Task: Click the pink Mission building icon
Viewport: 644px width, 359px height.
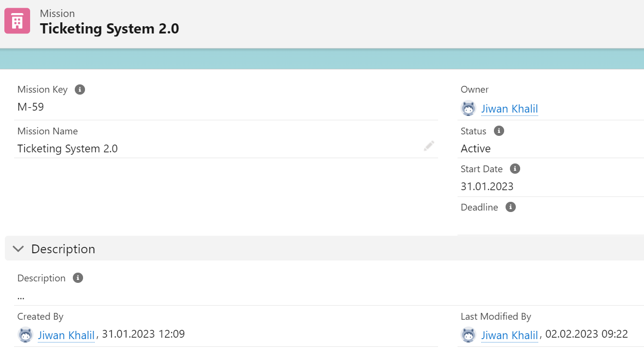Action: pyautogui.click(x=17, y=21)
